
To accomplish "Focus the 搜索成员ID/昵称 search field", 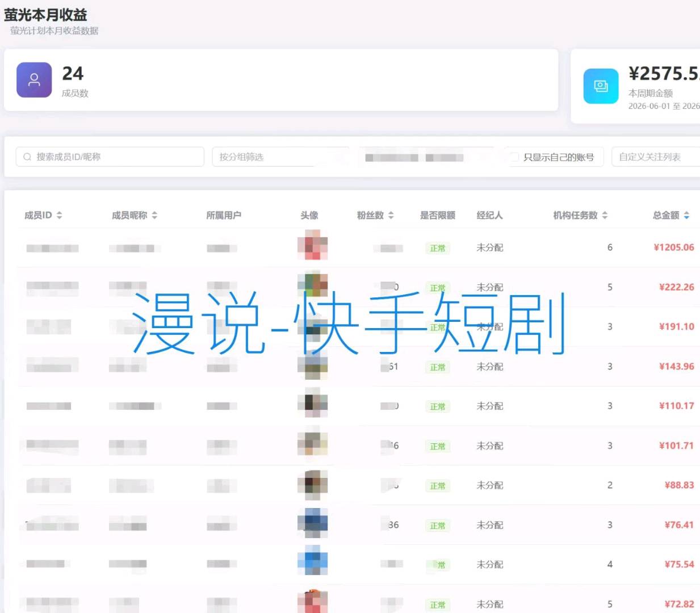I will (110, 157).
